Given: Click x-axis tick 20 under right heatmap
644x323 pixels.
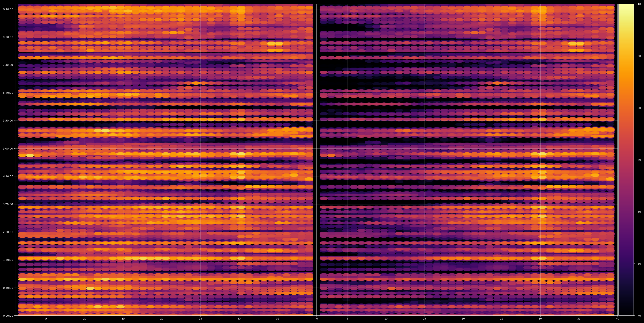Looking at the screenshot, I should click(463, 319).
